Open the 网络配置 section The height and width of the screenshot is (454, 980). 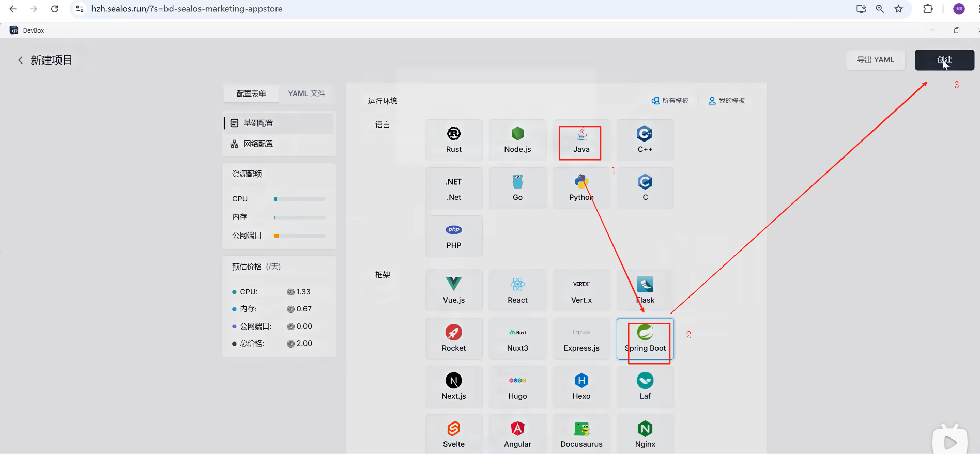click(x=279, y=144)
